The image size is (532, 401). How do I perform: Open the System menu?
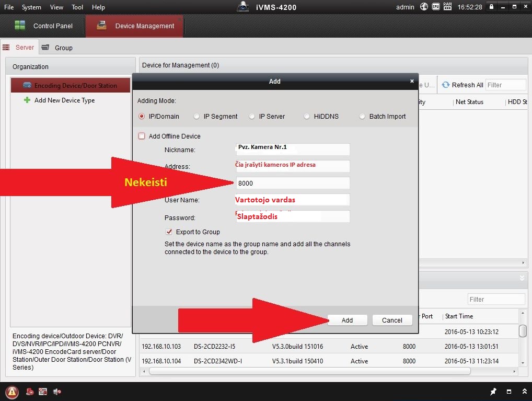[31, 7]
